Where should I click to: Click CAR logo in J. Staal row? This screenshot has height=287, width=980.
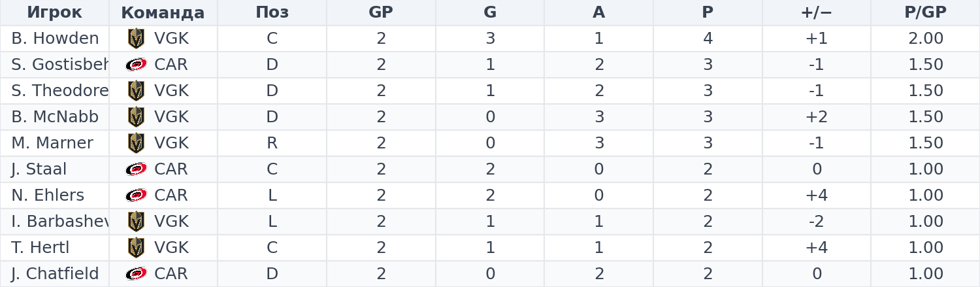tap(136, 169)
